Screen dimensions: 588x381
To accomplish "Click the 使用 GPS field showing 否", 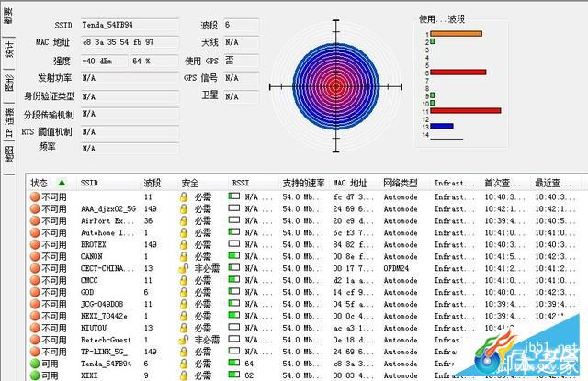I will tap(241, 61).
